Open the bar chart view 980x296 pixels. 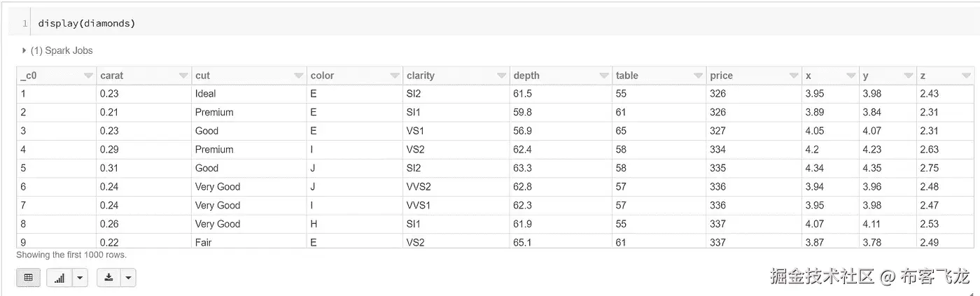point(59,278)
